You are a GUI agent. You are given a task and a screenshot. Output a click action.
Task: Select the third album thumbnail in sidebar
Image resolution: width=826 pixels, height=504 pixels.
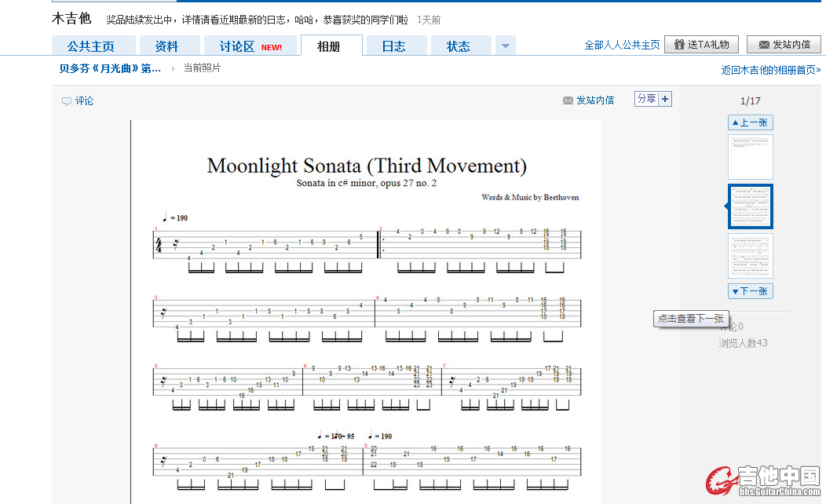pos(750,256)
